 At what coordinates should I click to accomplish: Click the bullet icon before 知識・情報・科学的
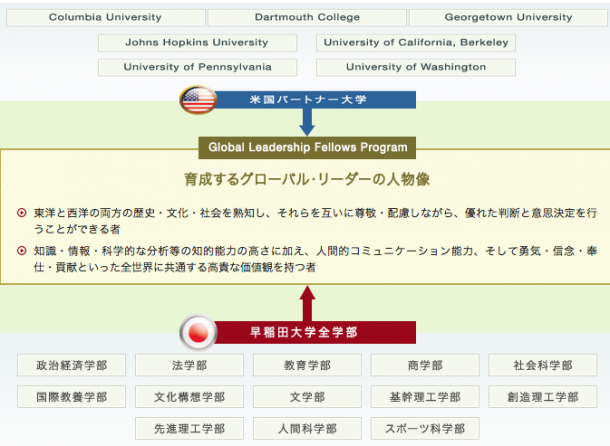click(22, 251)
